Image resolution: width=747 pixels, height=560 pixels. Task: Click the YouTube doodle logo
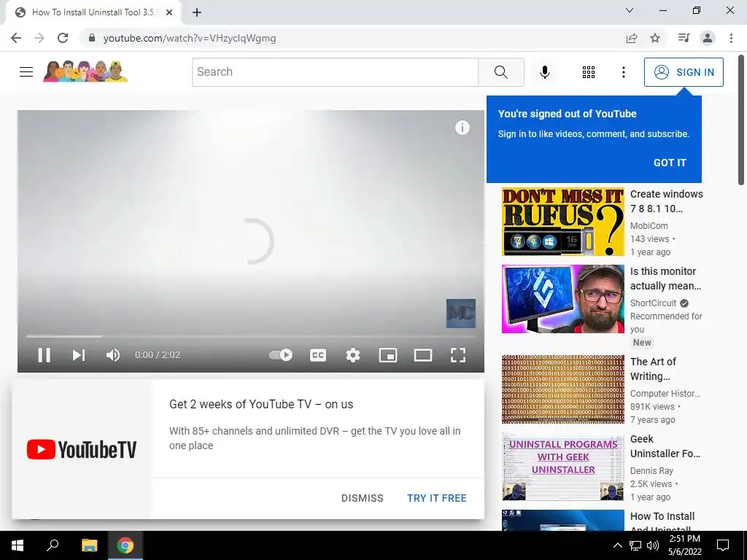pyautogui.click(x=85, y=71)
